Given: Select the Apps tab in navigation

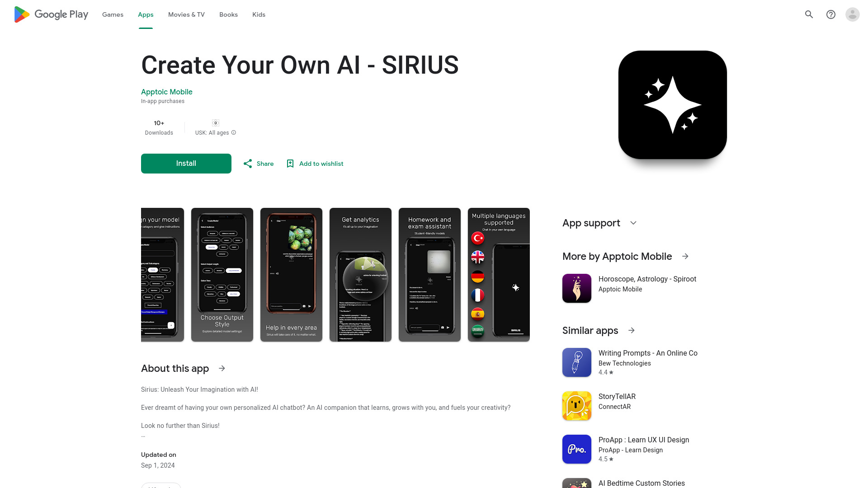Looking at the screenshot, I should pos(146,14).
